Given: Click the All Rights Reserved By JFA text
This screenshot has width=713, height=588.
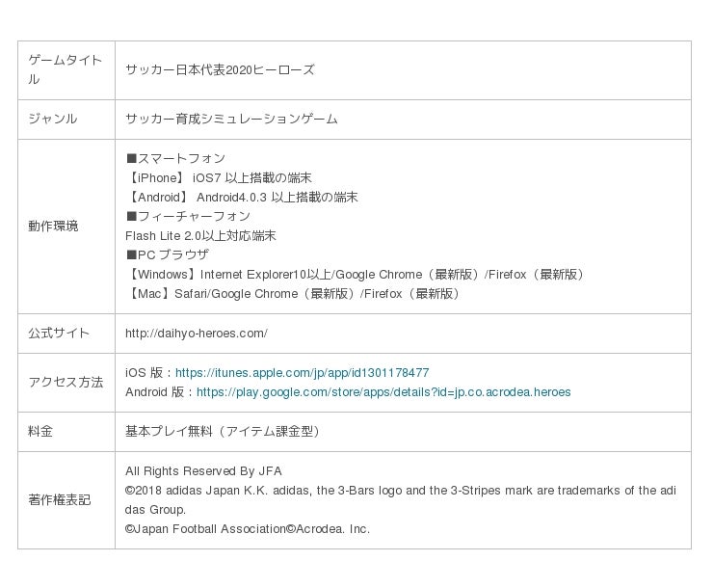Looking at the screenshot, I should pyautogui.click(x=203, y=471).
